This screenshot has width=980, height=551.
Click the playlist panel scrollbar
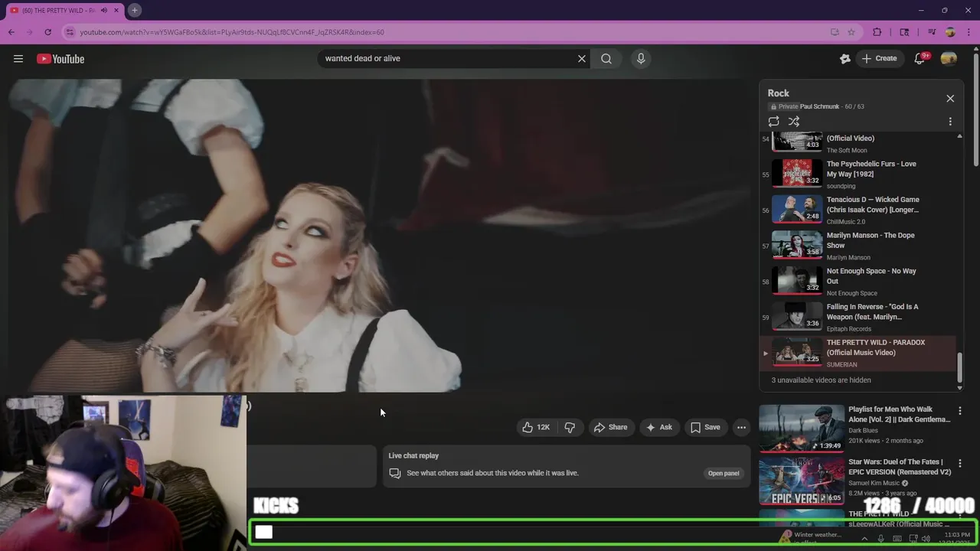[960, 366]
